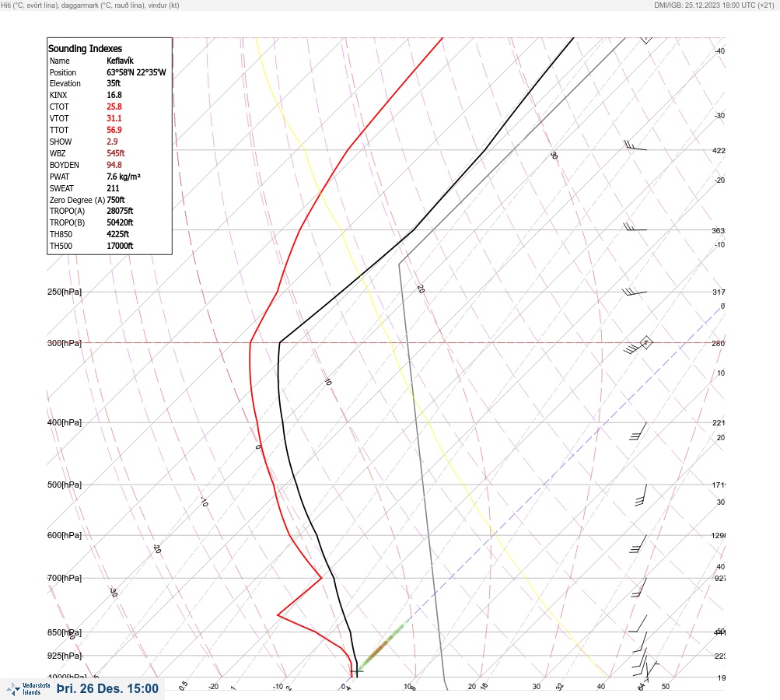The image size is (780, 700).
Task: Click the 700[hPa] pressure label
Action: 65,578
